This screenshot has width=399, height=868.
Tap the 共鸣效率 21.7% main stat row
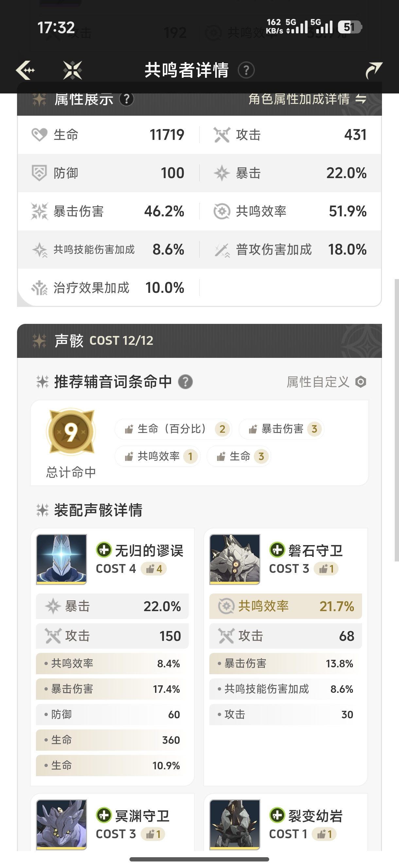click(285, 606)
